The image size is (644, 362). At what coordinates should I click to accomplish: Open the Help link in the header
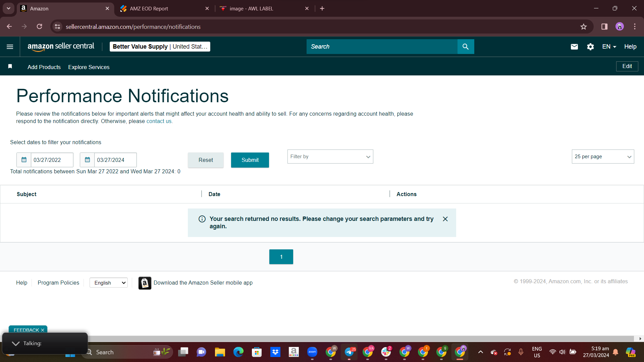(x=630, y=47)
